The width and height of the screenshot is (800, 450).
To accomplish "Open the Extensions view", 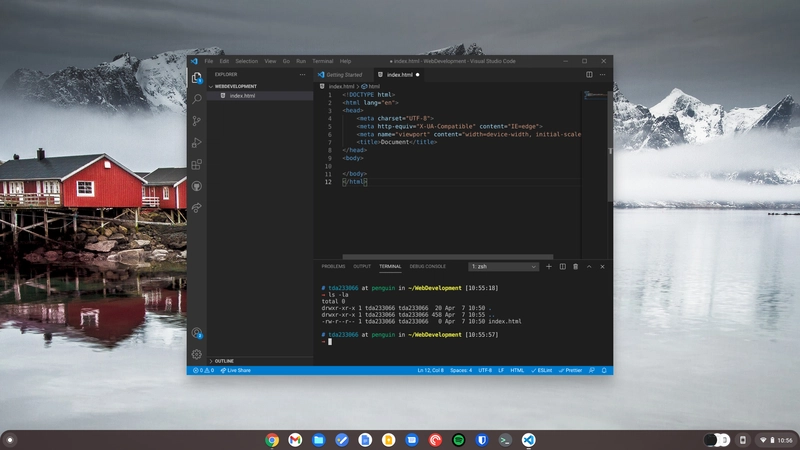I will click(197, 164).
